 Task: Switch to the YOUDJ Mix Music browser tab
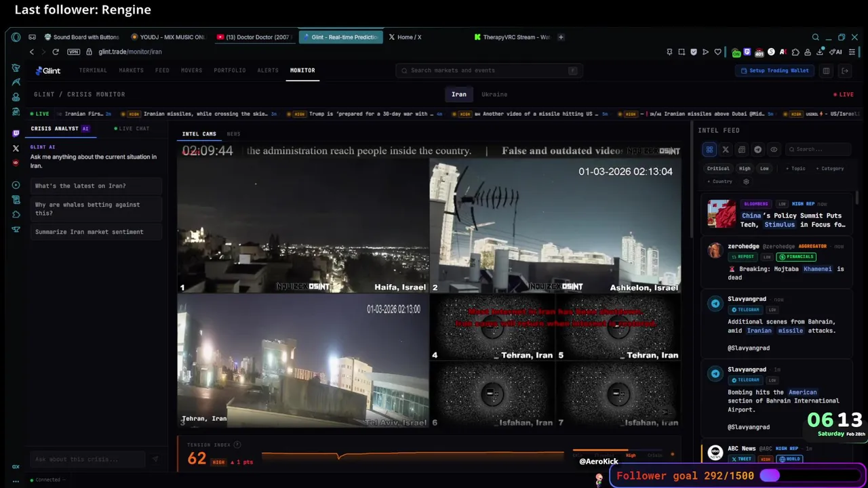pos(167,37)
